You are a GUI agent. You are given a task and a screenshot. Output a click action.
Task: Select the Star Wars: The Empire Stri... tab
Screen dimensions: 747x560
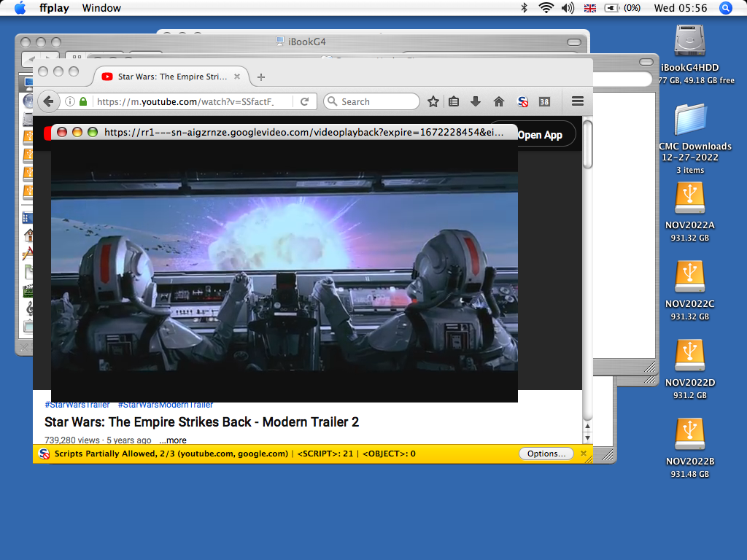pyautogui.click(x=171, y=77)
